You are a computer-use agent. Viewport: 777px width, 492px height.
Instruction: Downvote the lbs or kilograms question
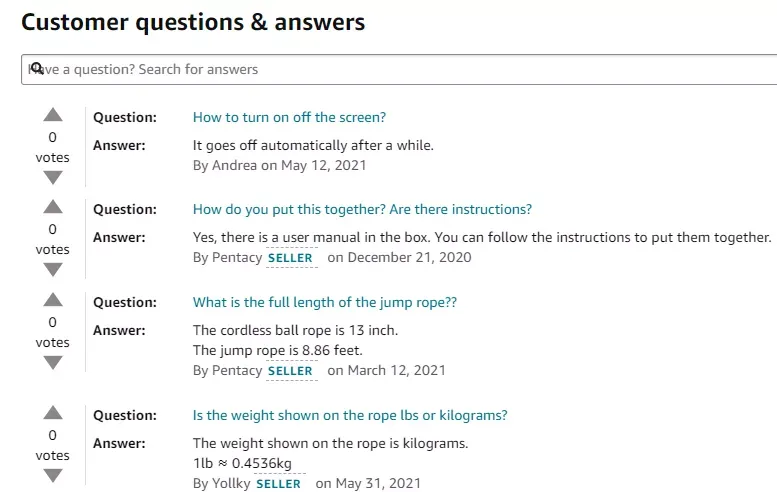point(53,476)
